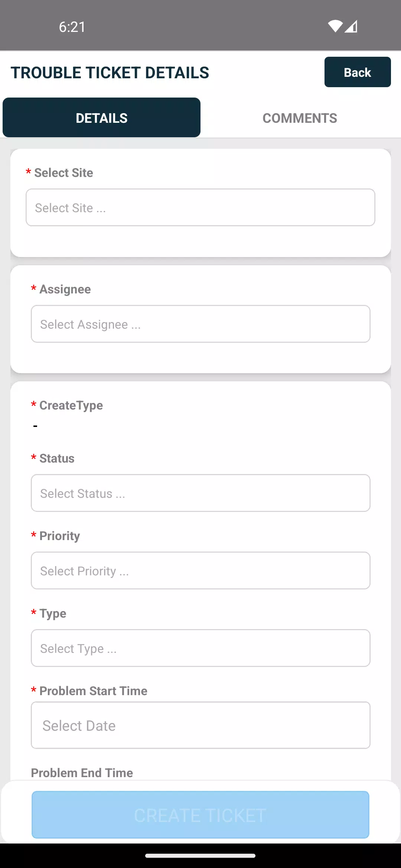Tap the clock showing 6:21
The image size is (401, 868).
point(72,27)
